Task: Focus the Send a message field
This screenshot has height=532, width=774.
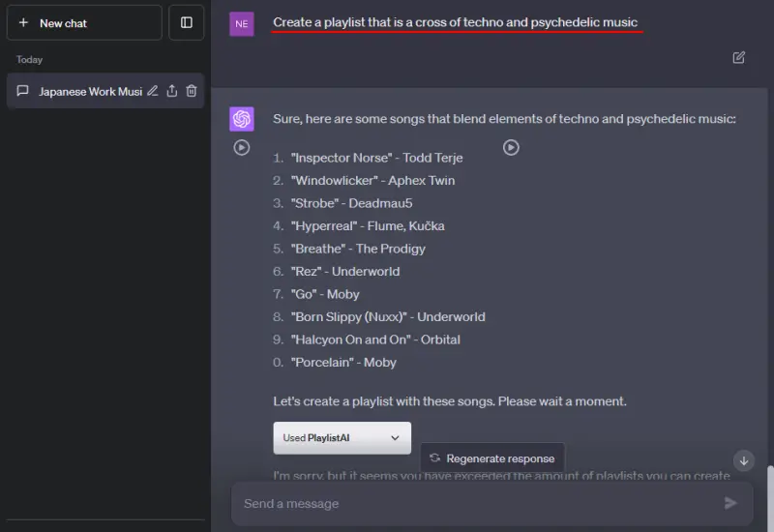Action: pyautogui.click(x=474, y=503)
